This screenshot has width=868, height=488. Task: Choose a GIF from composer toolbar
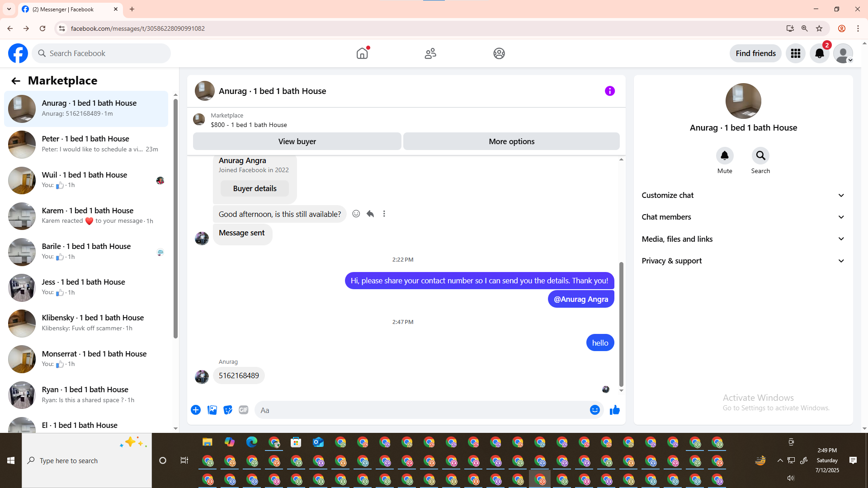(243, 410)
